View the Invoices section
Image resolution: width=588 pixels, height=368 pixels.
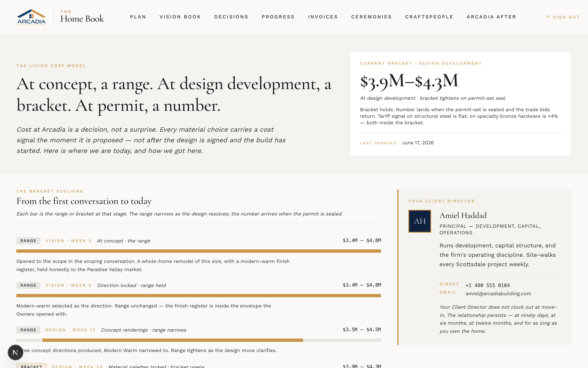[323, 17]
